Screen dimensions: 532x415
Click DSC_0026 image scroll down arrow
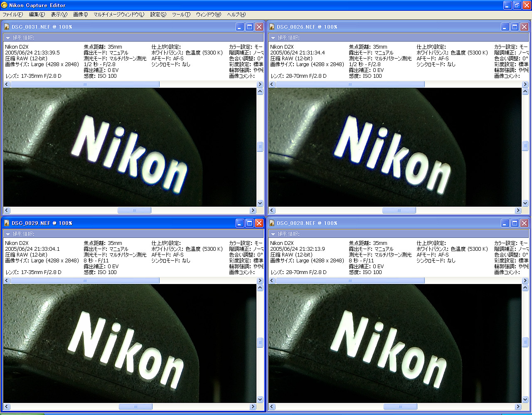pyautogui.click(x=525, y=203)
